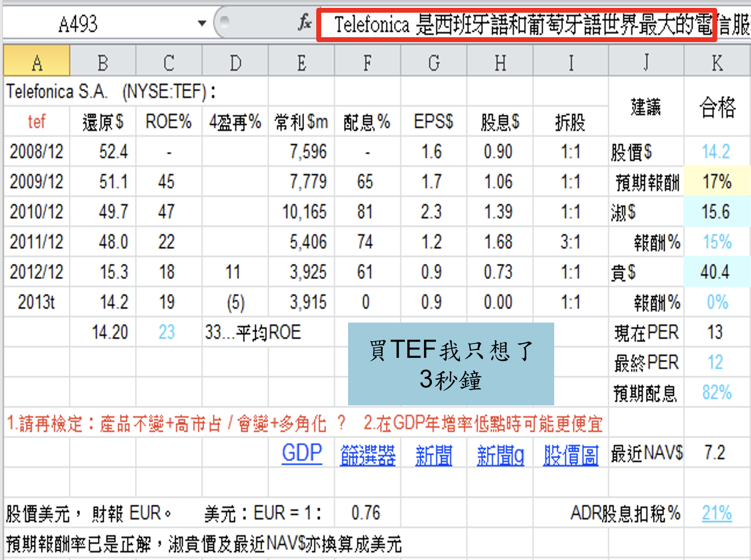751x560 pixels.
Task: Click the 4盈再% heading cell
Action: tap(235, 121)
